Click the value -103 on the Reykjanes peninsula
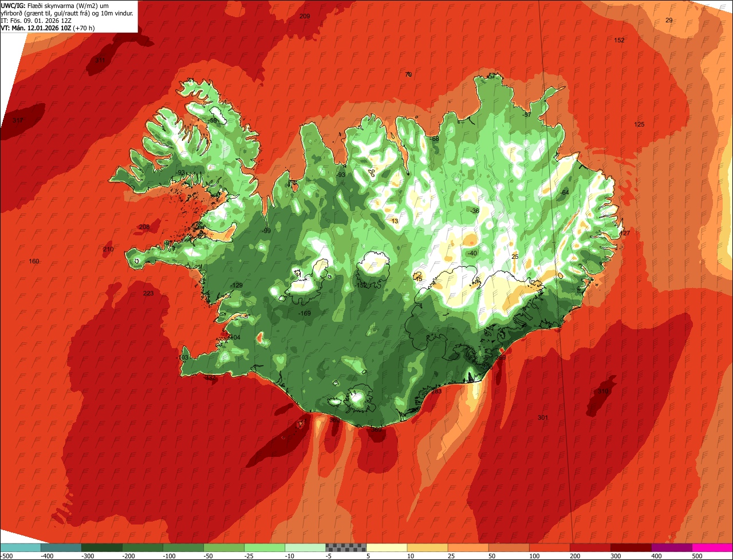Viewport: 733px width, 560px height. click(182, 357)
